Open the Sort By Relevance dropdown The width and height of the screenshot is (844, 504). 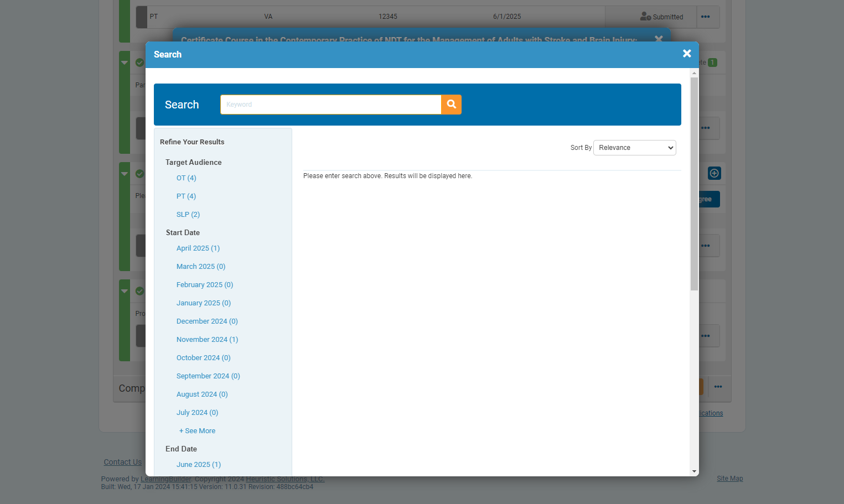[635, 148]
